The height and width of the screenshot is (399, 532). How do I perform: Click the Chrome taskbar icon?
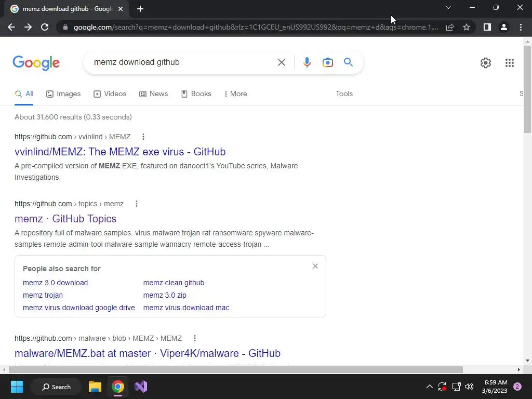coord(118,387)
